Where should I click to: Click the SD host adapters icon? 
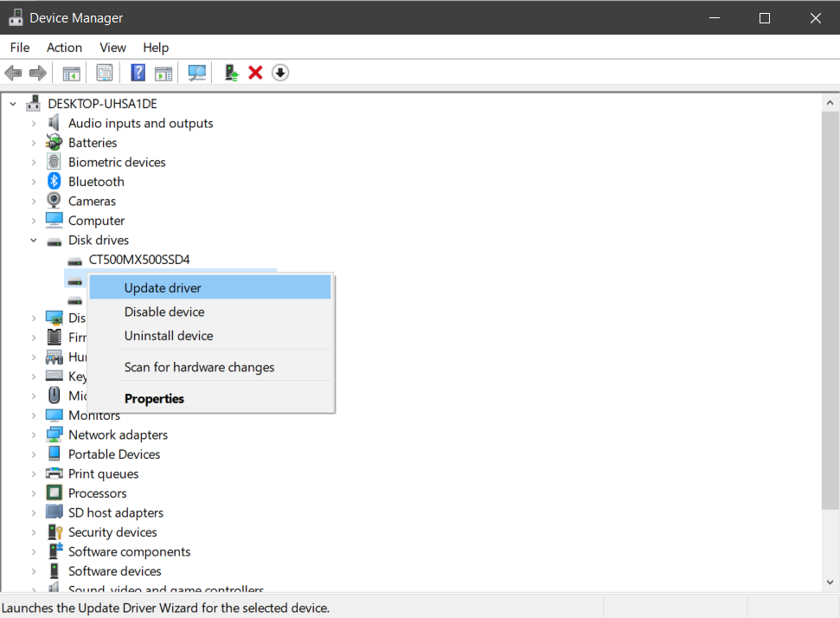pos(55,512)
